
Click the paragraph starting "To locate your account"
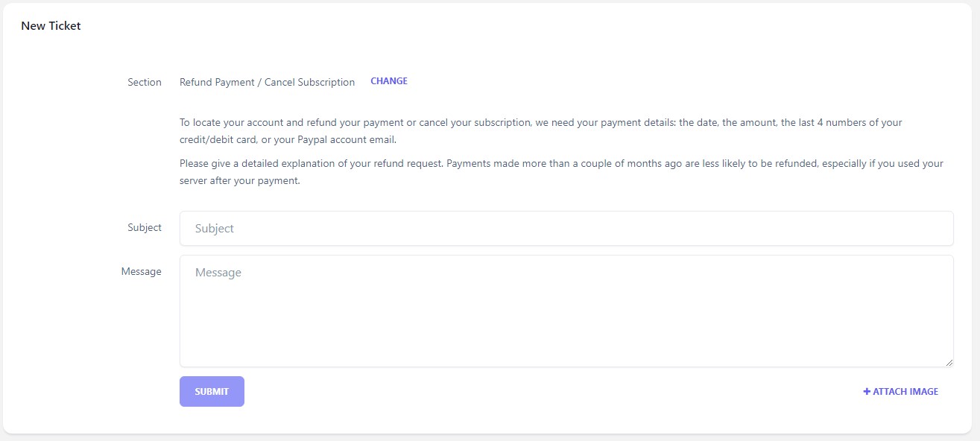(541, 131)
